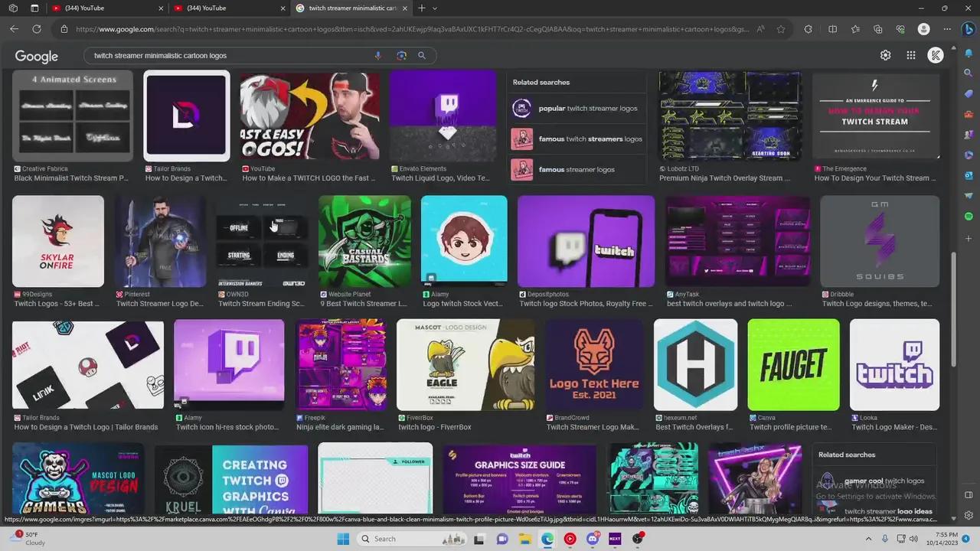Click the Windows taskbar Search box
This screenshot has height=551, width=980.
click(410, 539)
